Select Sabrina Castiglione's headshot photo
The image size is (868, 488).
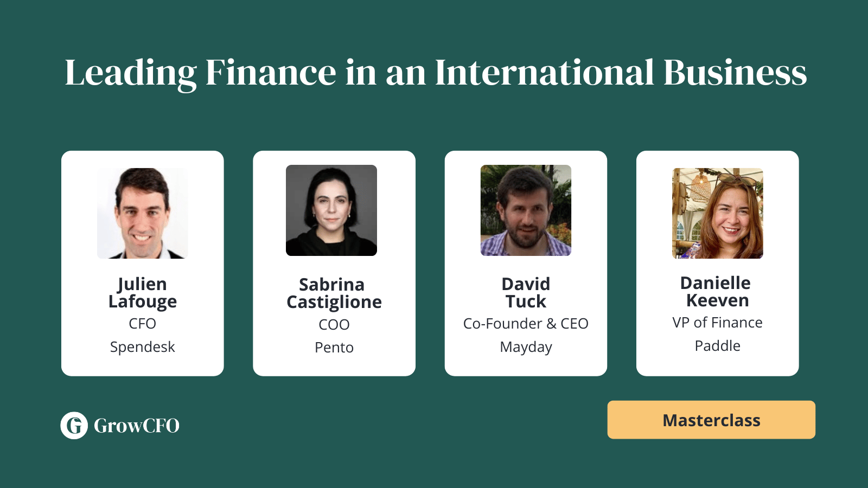click(x=331, y=210)
